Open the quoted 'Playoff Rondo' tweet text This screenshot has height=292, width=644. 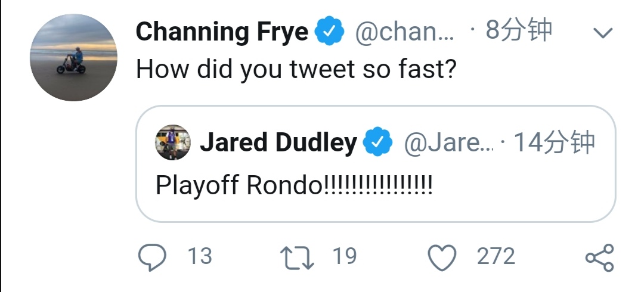(x=293, y=186)
